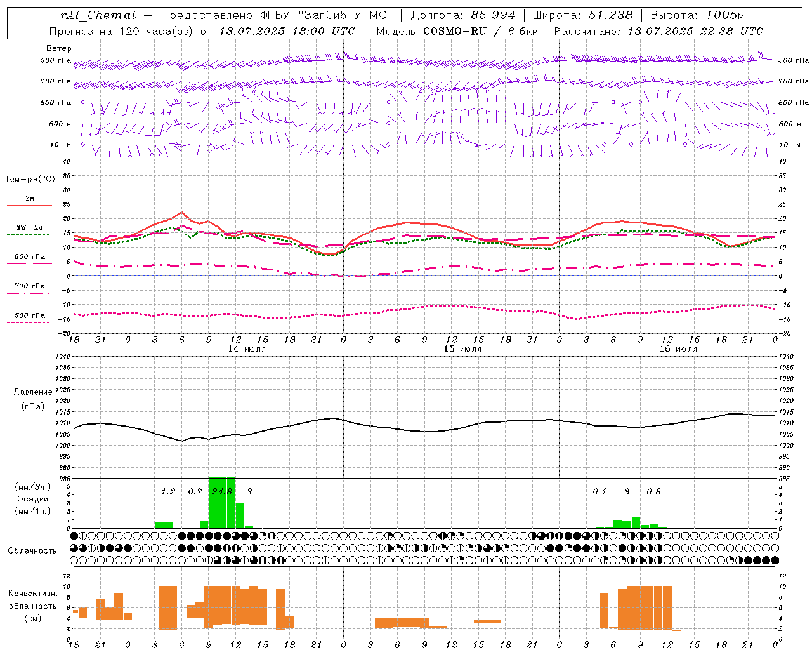Click the 0.7 precipitation total value
This screenshot has width=812, height=650.
[195, 491]
